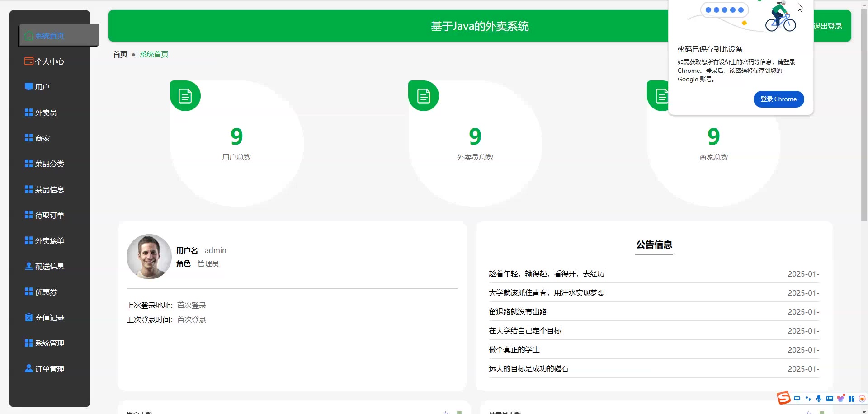
Task: Click the 用户 monitor icon in sidebar
Action: tap(29, 87)
